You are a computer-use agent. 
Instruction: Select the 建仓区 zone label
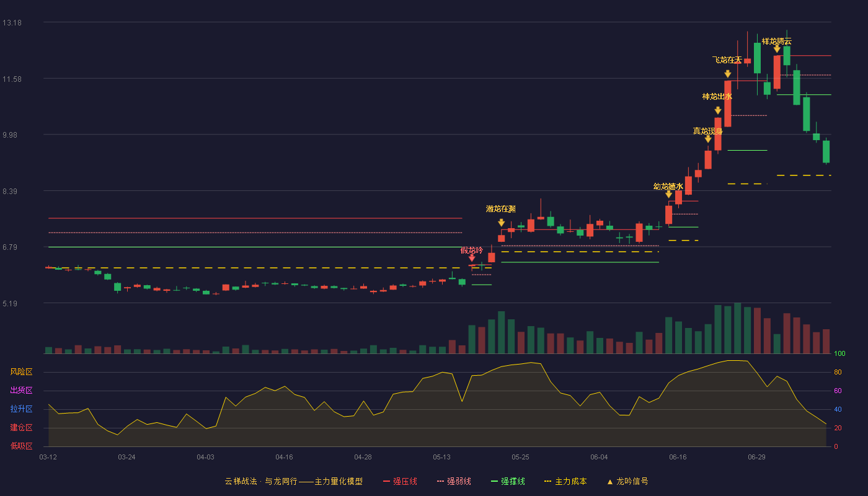[22, 428]
